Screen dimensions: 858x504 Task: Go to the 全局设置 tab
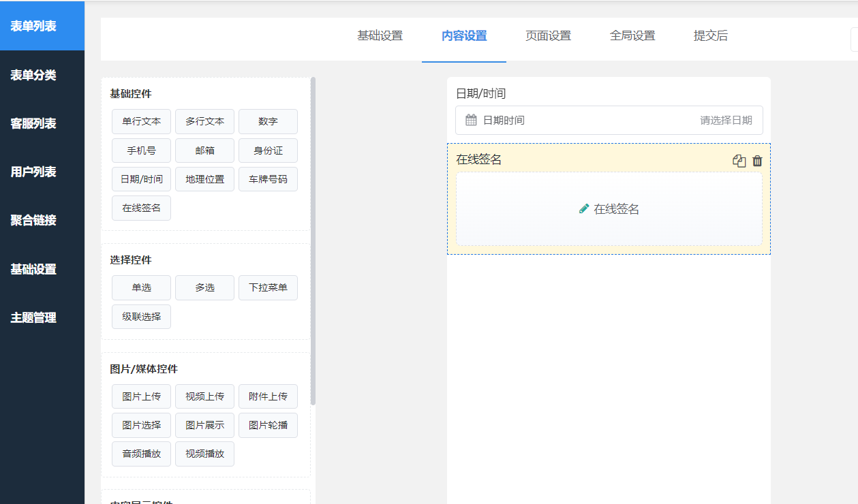632,36
